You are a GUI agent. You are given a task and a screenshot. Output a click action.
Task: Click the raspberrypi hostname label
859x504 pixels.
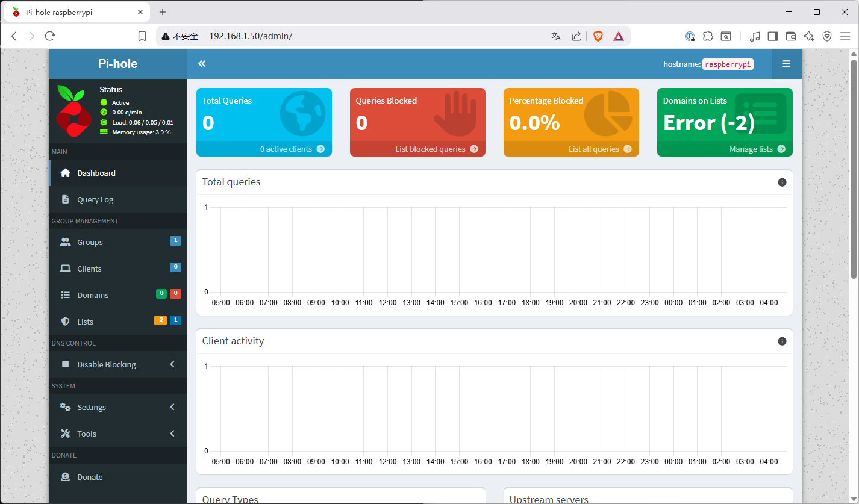tap(728, 64)
